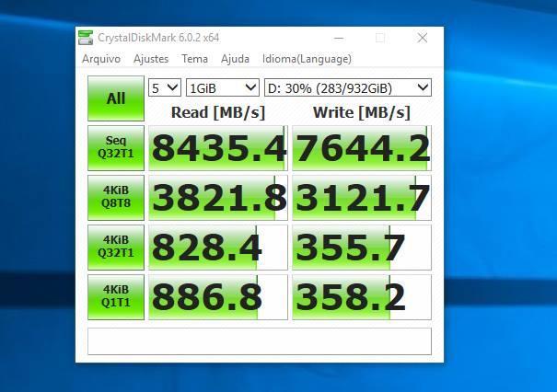Expand the D: drive selection dropdown
The image size is (557, 392).
tap(348, 87)
